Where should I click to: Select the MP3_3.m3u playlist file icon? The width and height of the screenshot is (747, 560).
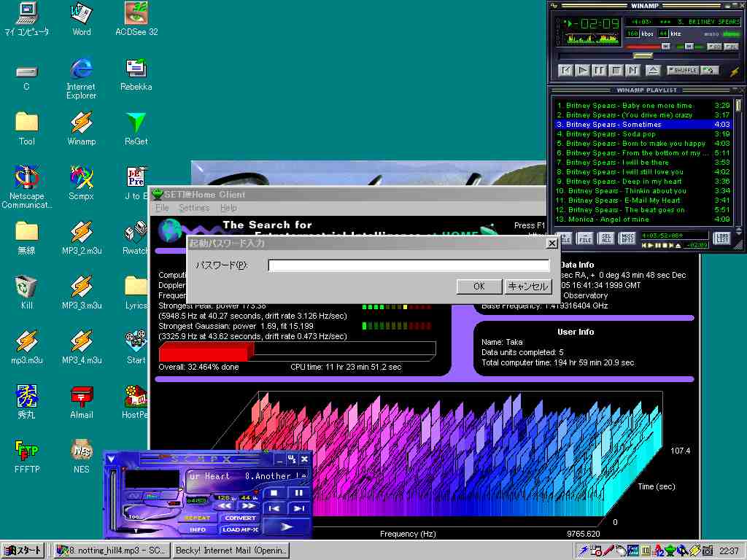pyautogui.click(x=82, y=292)
